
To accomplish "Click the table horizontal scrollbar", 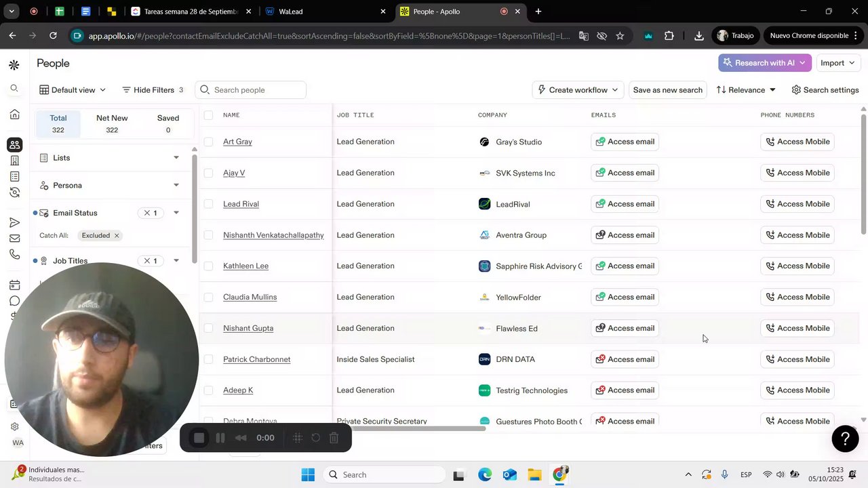I will (409, 428).
